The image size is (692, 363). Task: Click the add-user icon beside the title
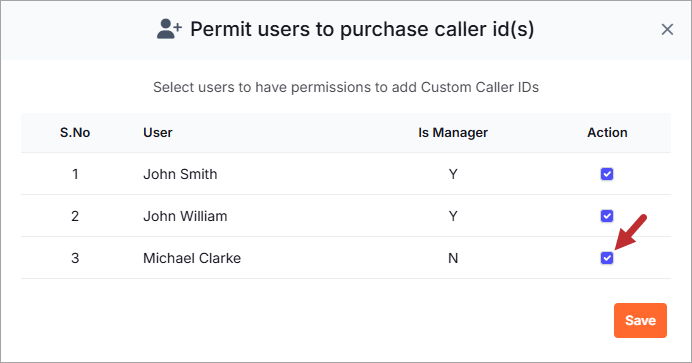[169, 29]
